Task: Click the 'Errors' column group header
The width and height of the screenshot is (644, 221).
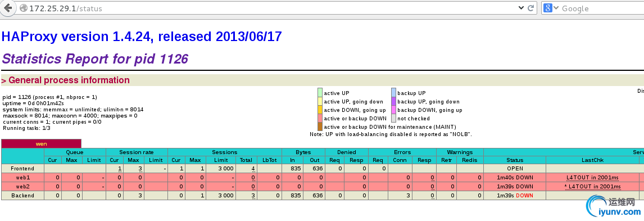Action: (x=402, y=152)
